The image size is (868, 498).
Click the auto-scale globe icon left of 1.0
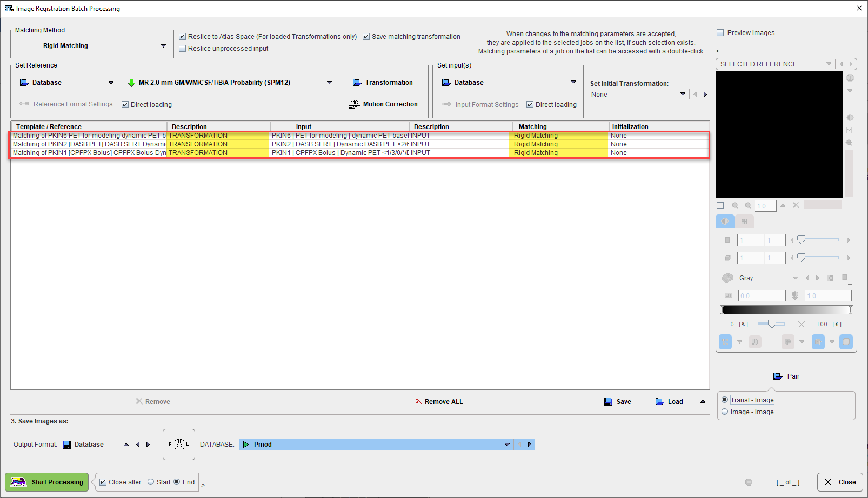[x=795, y=295]
